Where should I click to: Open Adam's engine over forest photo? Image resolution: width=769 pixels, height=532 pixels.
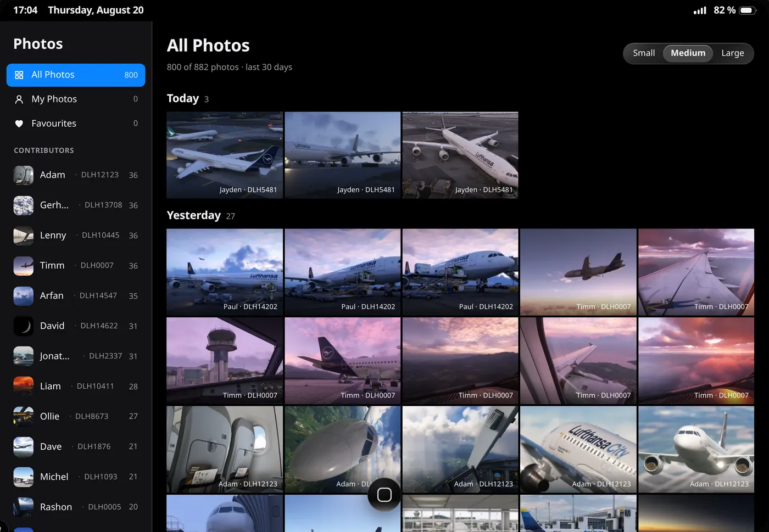click(x=343, y=449)
